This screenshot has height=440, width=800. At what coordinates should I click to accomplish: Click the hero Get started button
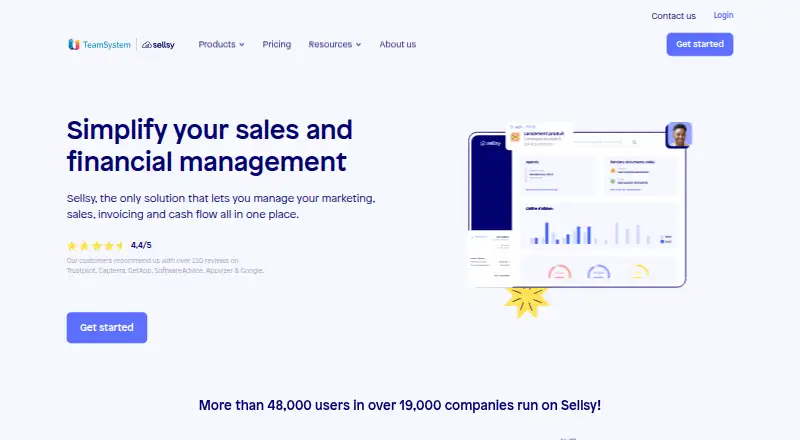tap(107, 328)
